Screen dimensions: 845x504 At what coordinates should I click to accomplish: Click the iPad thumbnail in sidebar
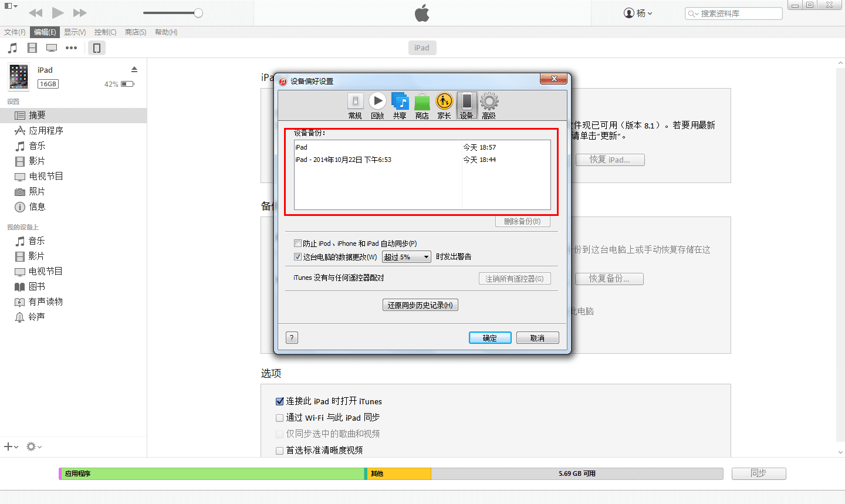coord(19,77)
